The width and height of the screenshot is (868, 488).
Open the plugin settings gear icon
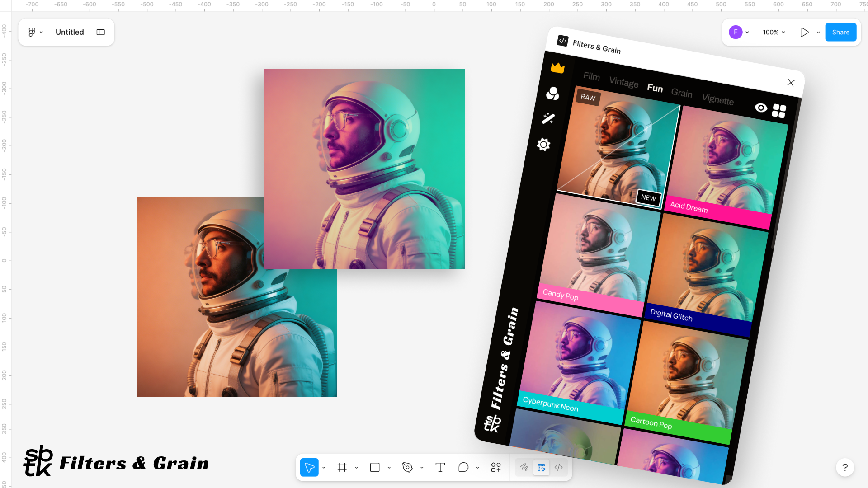pos(543,145)
